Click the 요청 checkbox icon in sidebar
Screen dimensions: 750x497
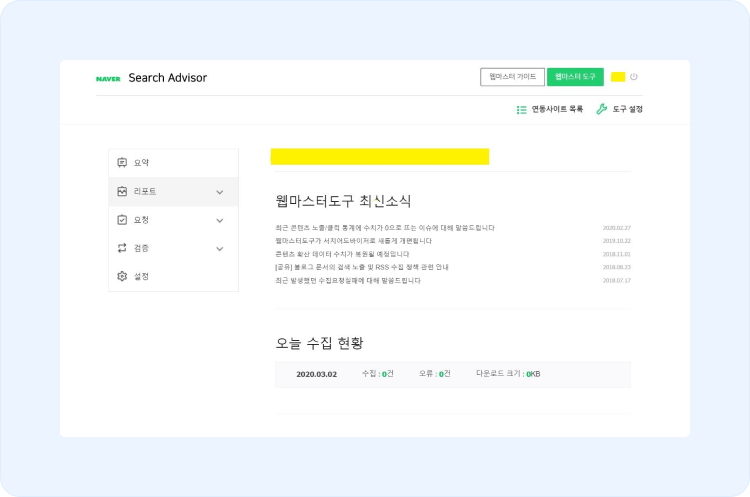pyautogui.click(x=122, y=220)
